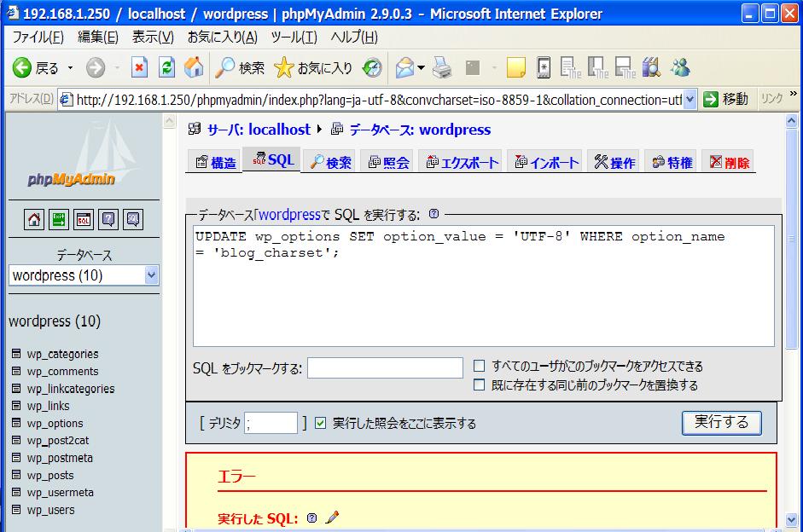The width and height of the screenshot is (803, 532).
Task: Open the Back button history dropdown arrow
Action: click(70, 67)
